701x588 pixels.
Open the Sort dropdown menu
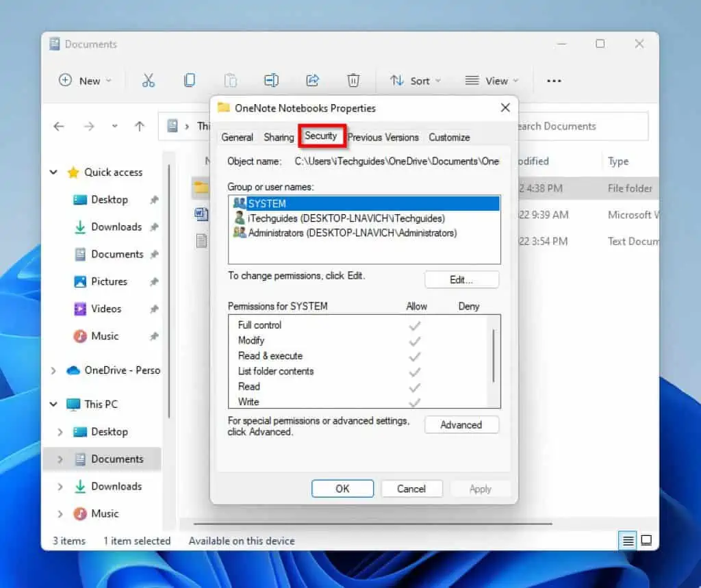click(415, 80)
